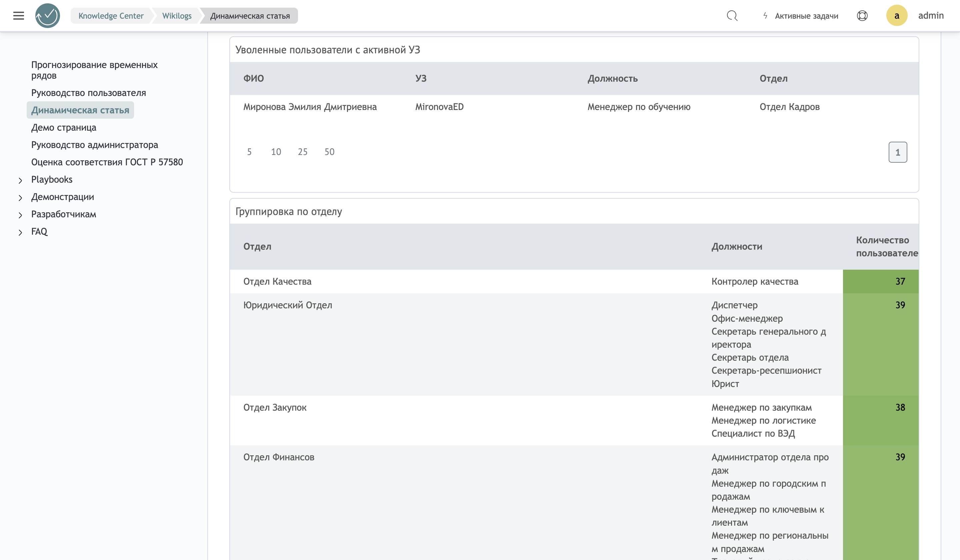Screen dimensions: 960x560
Task: Open Демо страница article
Action: (64, 127)
